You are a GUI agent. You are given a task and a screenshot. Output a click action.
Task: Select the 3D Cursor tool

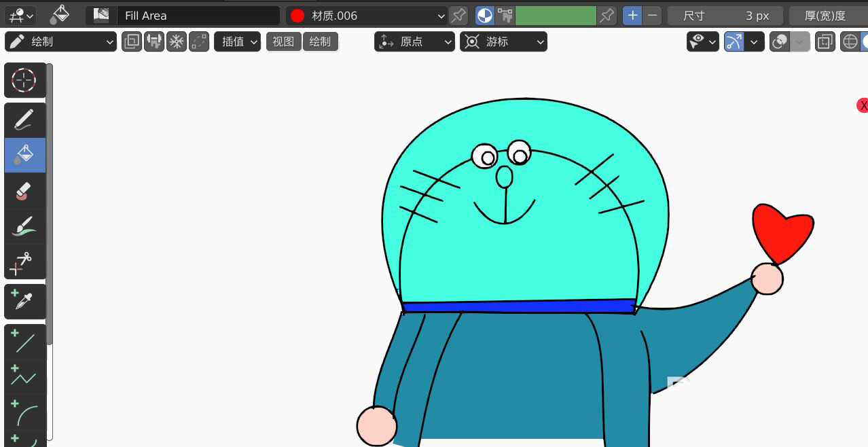(x=25, y=80)
